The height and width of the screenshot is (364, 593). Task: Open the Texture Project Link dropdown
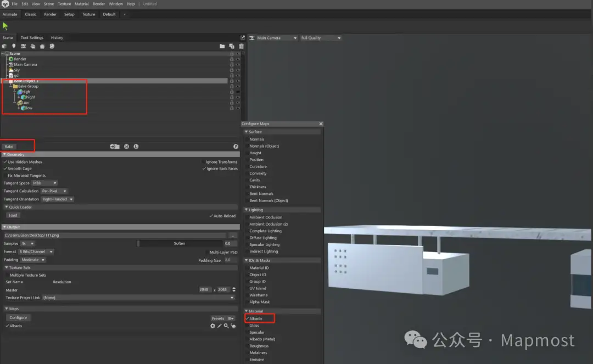(138, 298)
